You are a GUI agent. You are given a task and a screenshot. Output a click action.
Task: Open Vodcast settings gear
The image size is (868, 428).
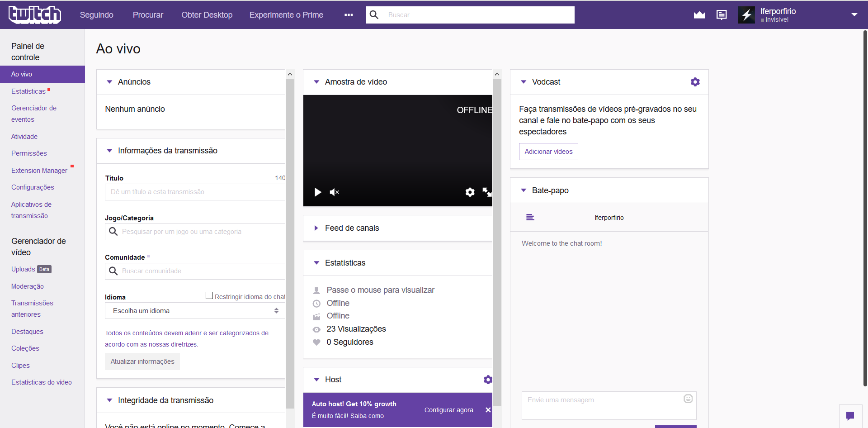695,82
